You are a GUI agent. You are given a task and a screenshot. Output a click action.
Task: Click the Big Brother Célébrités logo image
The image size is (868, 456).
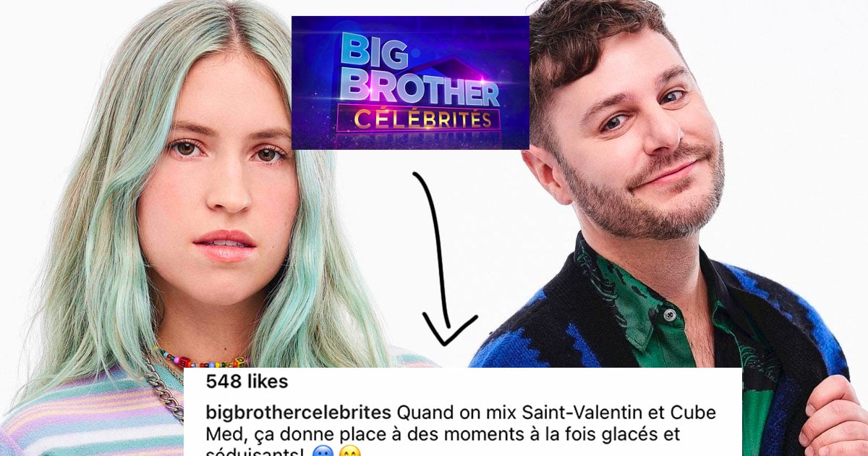[x=410, y=83]
